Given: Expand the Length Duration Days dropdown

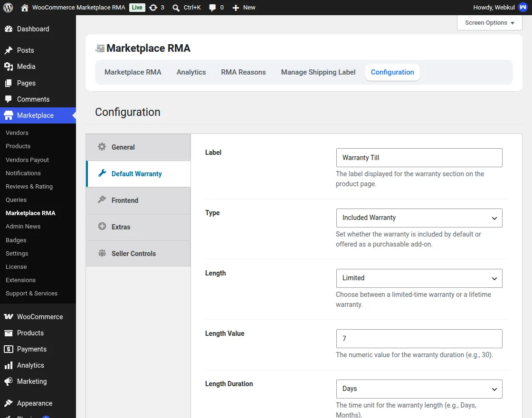Looking at the screenshot, I should click(x=419, y=389).
